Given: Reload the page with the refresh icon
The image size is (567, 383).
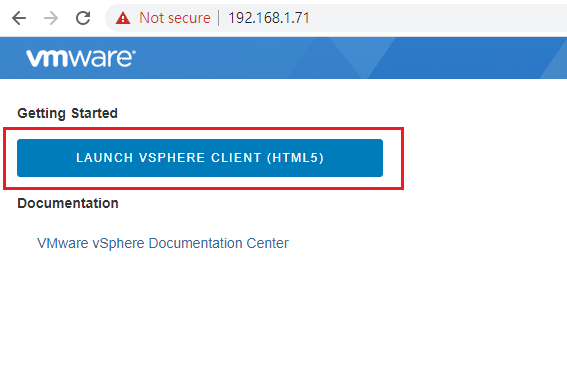Looking at the screenshot, I should click(83, 18).
